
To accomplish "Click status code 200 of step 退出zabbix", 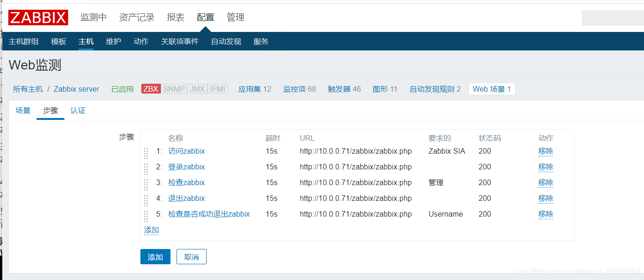I will click(485, 198).
